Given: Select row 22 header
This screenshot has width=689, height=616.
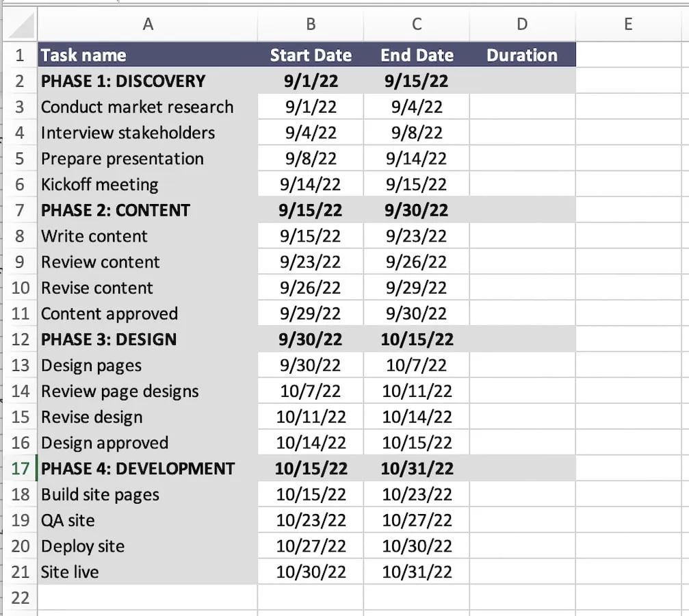Looking at the screenshot, I should (x=20, y=598).
